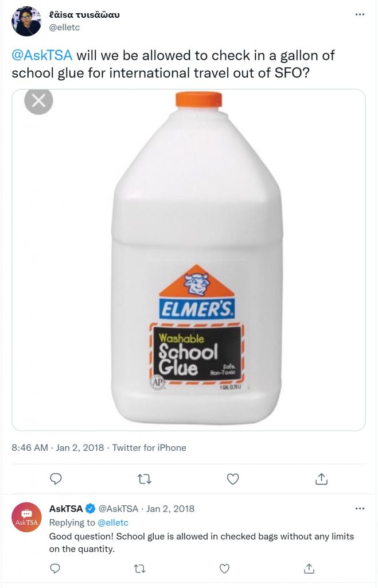
Task: View the elletc profile picture
Action: [26, 21]
